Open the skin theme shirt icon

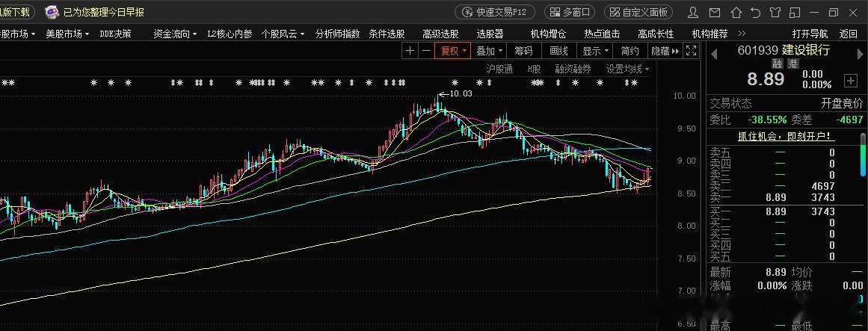775,12
